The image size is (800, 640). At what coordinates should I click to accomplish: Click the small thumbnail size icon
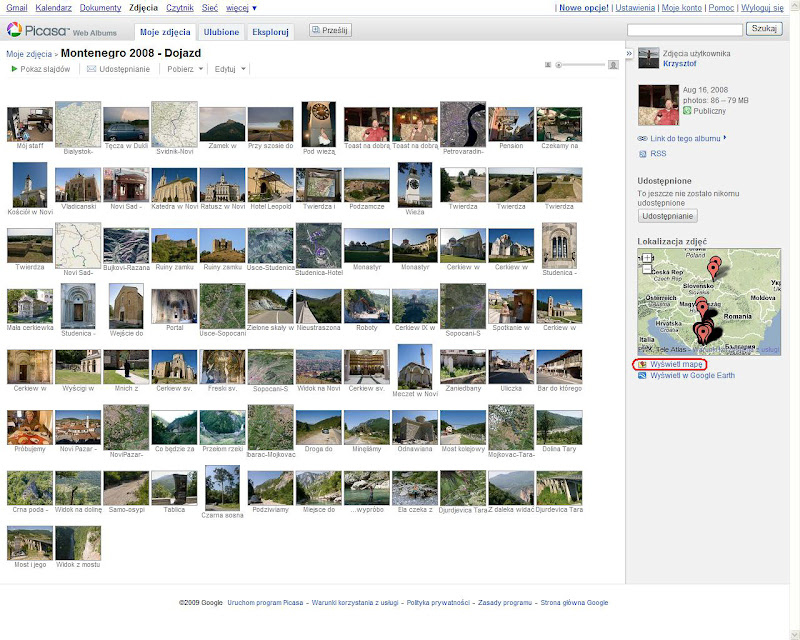click(x=548, y=64)
